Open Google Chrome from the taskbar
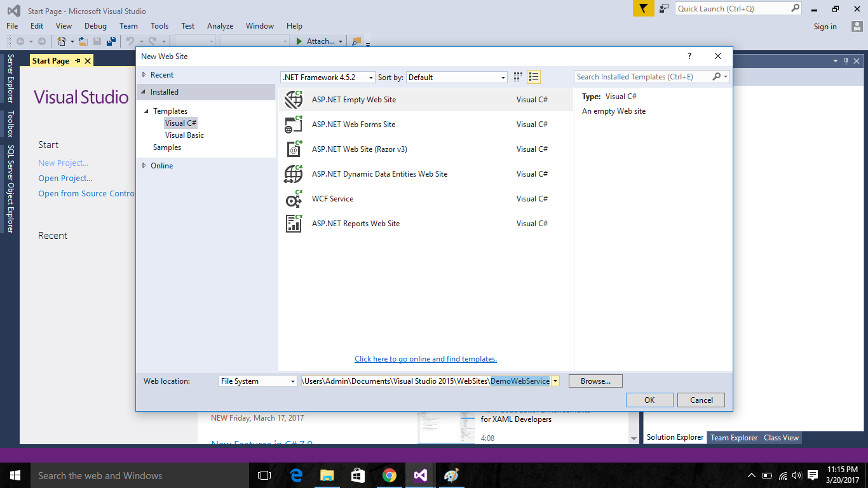Image resolution: width=868 pixels, height=488 pixels. [x=390, y=475]
